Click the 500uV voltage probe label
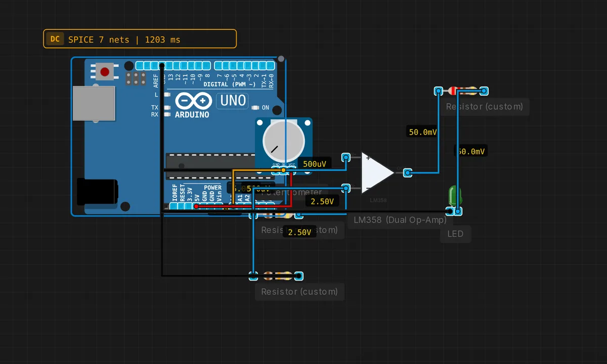This screenshot has width=607, height=364. point(314,164)
